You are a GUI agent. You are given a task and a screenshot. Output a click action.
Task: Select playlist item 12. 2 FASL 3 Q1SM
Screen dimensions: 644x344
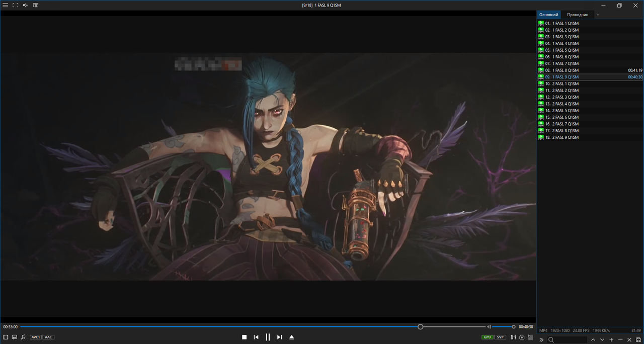click(x=590, y=97)
